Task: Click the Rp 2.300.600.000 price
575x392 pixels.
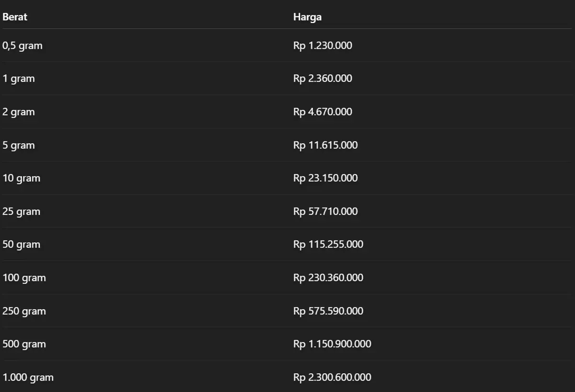Action: tap(332, 378)
